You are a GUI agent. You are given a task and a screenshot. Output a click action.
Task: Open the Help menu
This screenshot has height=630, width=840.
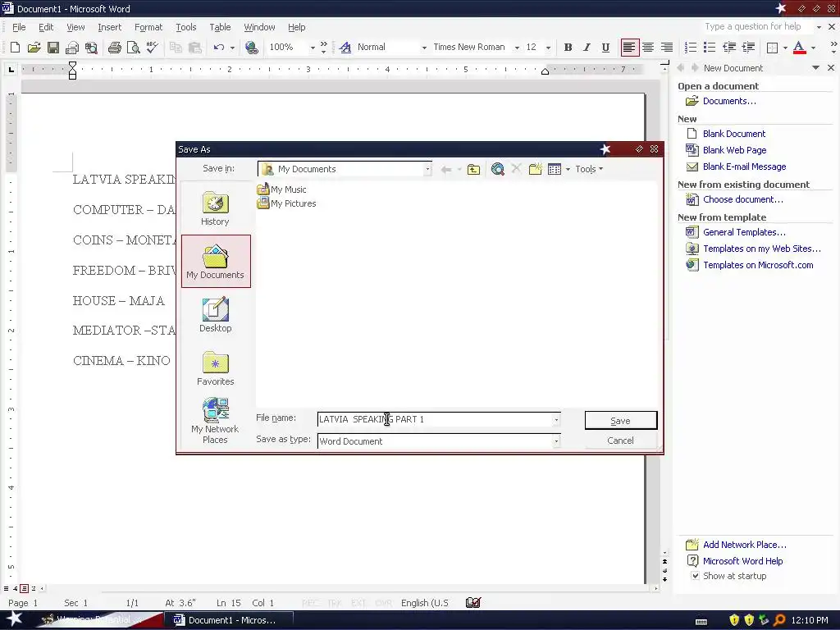click(x=296, y=27)
